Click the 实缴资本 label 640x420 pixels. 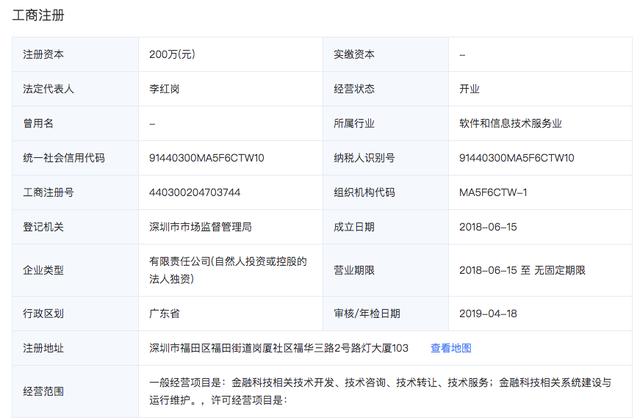pyautogui.click(x=354, y=54)
